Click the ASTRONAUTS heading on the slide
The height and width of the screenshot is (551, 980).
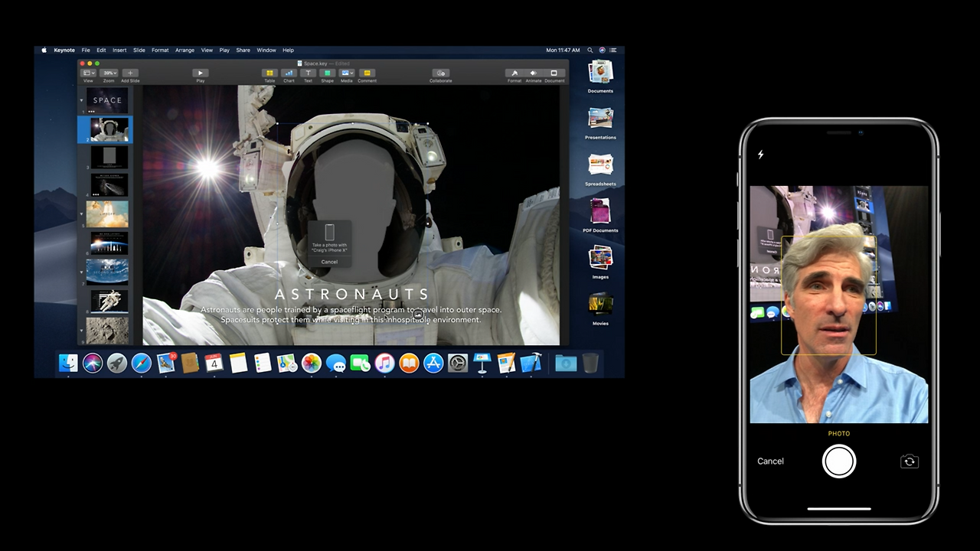351,295
